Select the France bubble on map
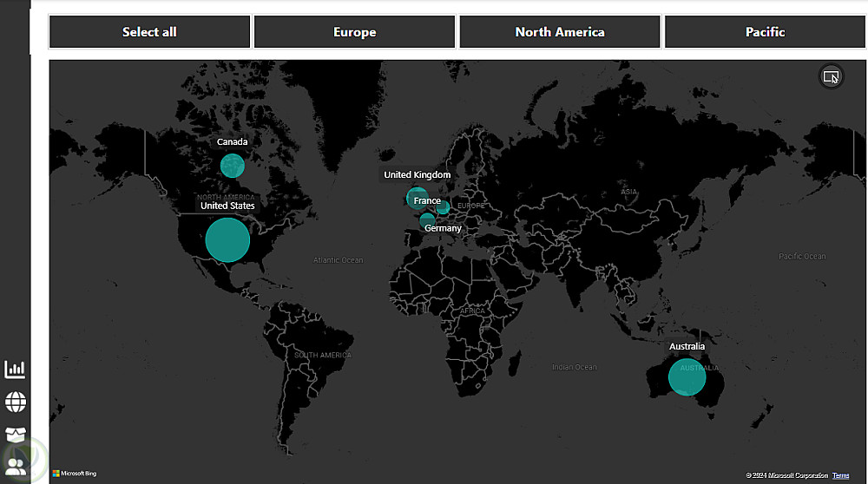 pos(427,220)
